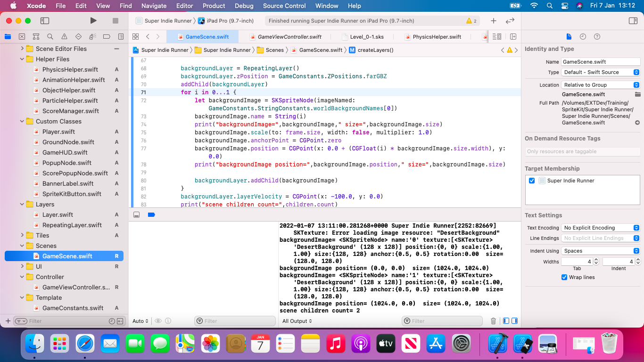Screen dimensions: 644x362
Task: Open the Find navigator magnifier icon
Action: (50, 37)
